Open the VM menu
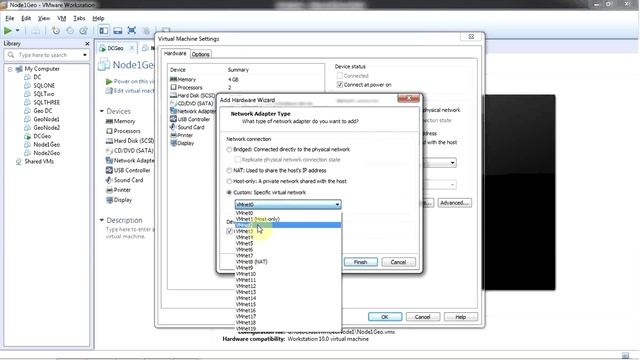This screenshot has height=360, width=640. pyautogui.click(x=62, y=18)
